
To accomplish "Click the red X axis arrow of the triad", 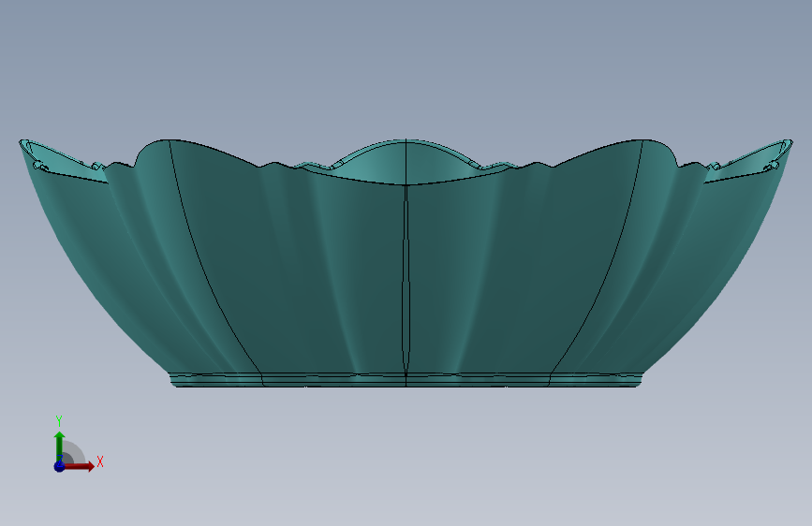I will tap(80, 466).
